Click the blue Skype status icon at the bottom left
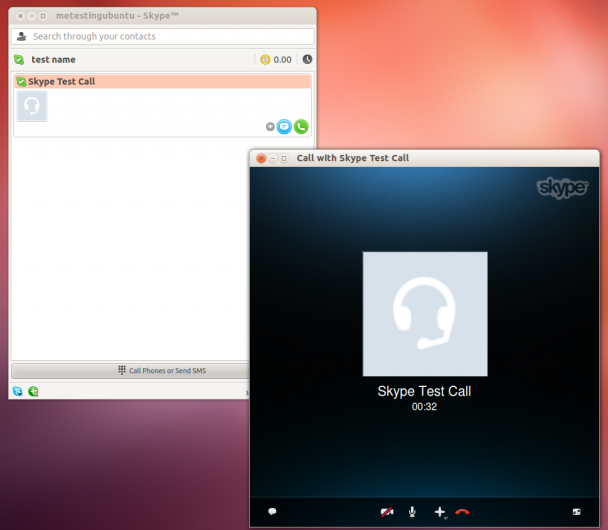Viewport: 608px width, 530px height. coord(17,391)
